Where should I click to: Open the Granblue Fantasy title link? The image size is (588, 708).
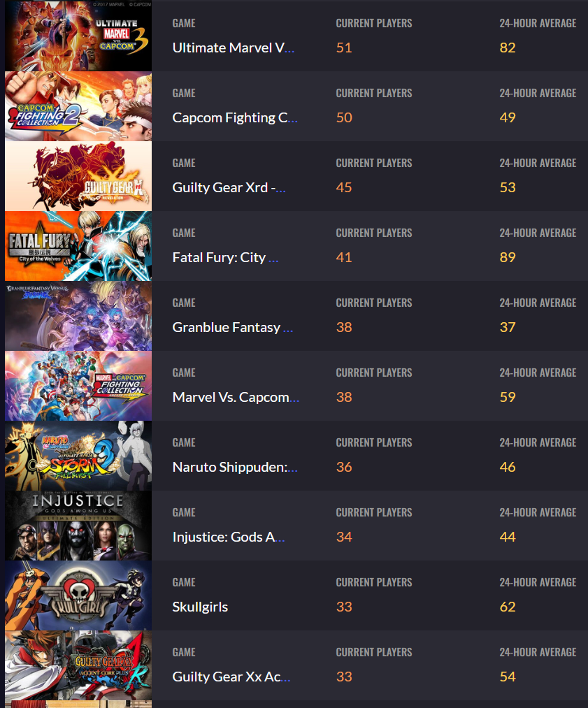coord(233,327)
